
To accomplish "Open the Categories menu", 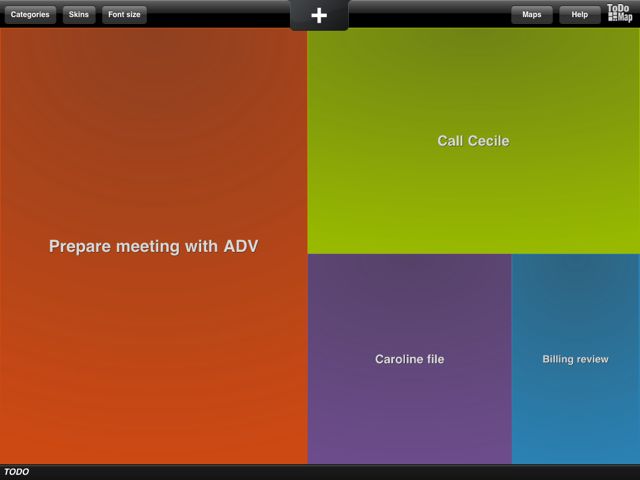I will [x=30, y=15].
